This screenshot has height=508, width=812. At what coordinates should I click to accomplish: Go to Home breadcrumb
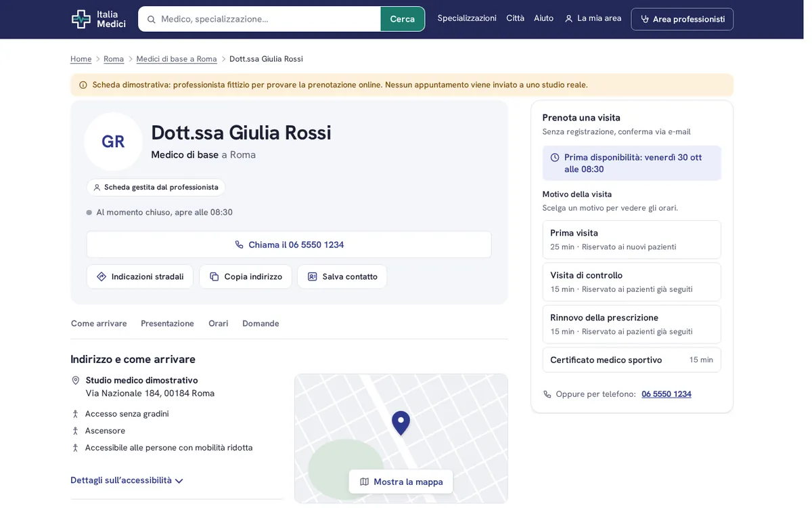coord(81,59)
